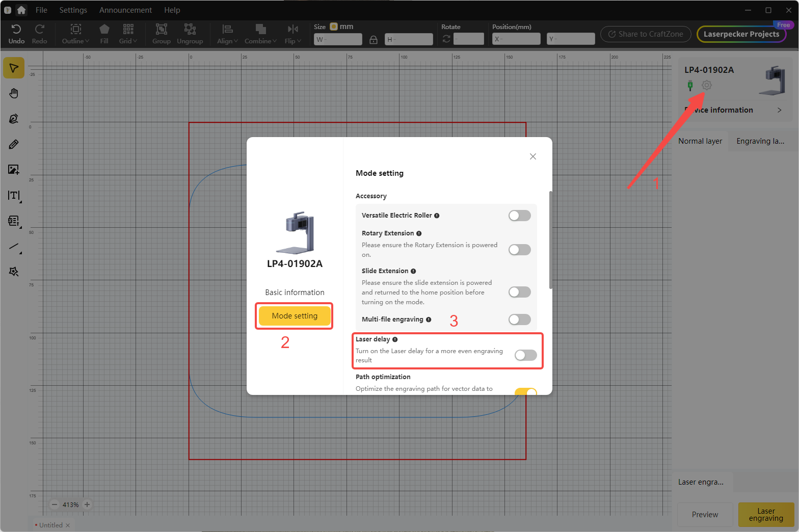Expand Device information chevron
Image resolution: width=799 pixels, height=532 pixels.
[x=779, y=110]
